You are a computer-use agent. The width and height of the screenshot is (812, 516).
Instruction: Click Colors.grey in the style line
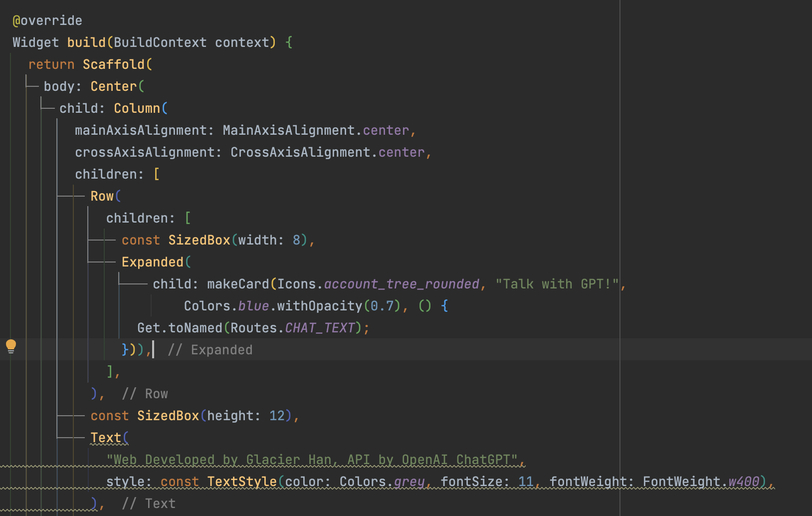coord(382,482)
